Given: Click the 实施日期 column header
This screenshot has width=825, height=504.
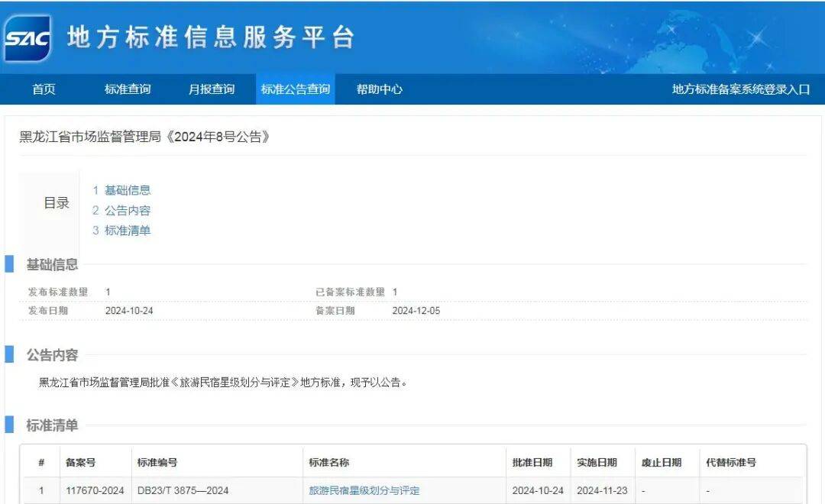Looking at the screenshot, I should pos(597,463).
